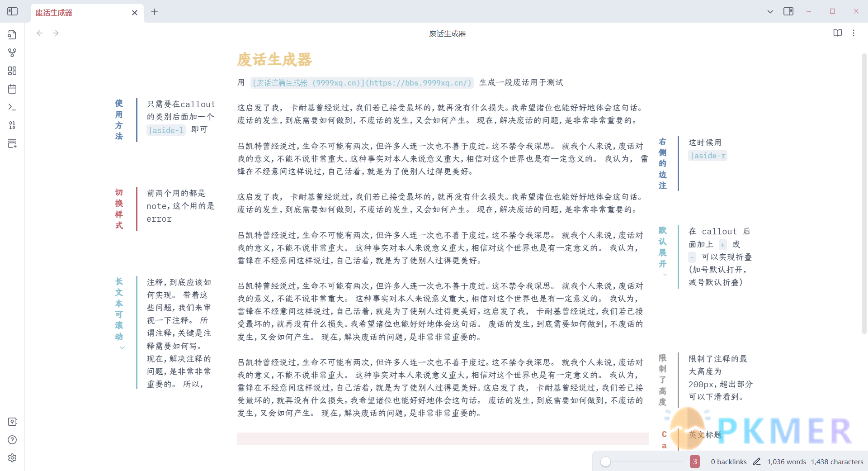Open the tab list dropdown arrow
868x471 pixels.
click(770, 11)
